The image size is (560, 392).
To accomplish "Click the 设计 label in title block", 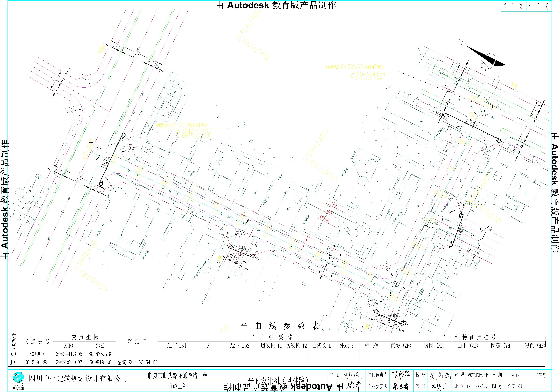I will pos(421,386).
